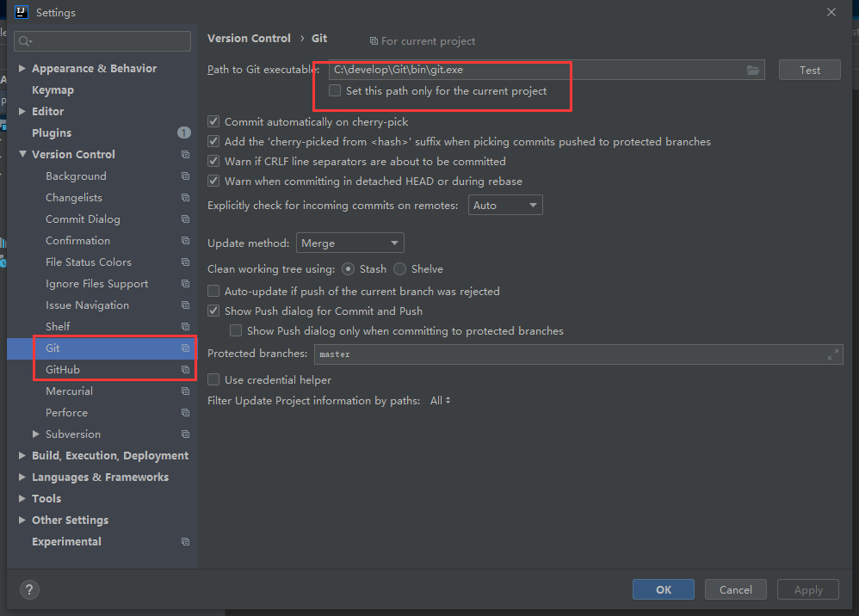Toggle Warn when committing in detached HEAD

213,181
